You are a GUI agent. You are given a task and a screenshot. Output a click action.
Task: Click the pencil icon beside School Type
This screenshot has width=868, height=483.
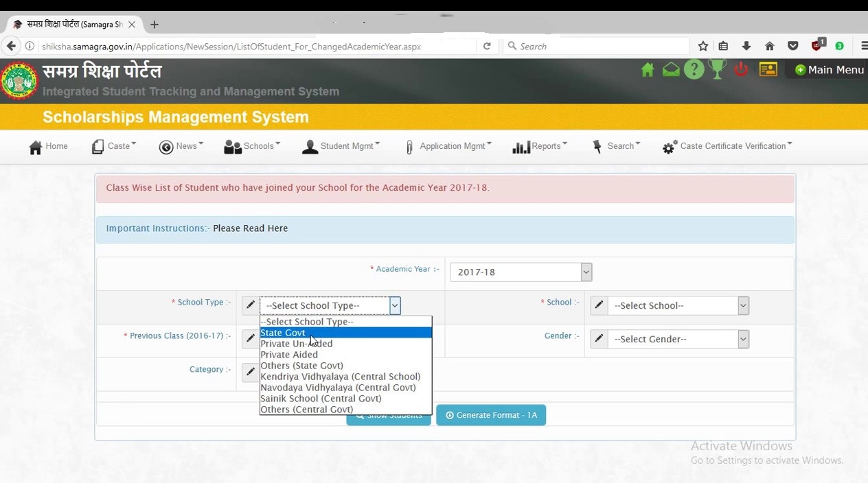tap(251, 305)
